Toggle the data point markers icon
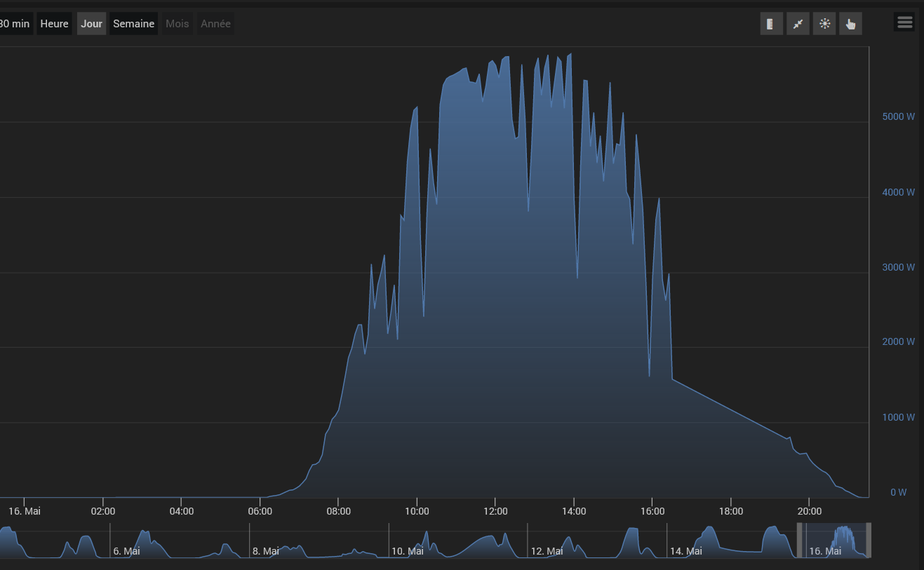 coord(824,24)
